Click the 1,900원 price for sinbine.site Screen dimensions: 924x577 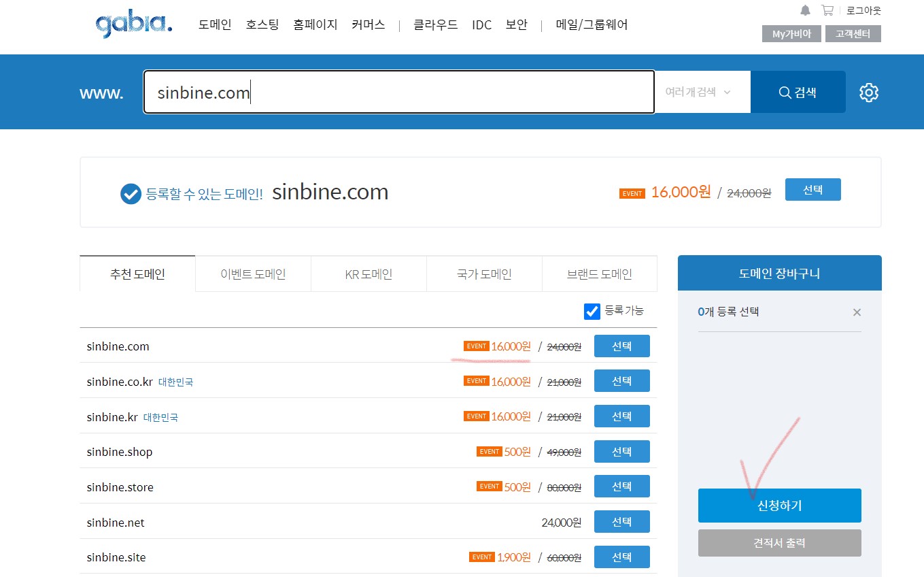[x=514, y=557]
